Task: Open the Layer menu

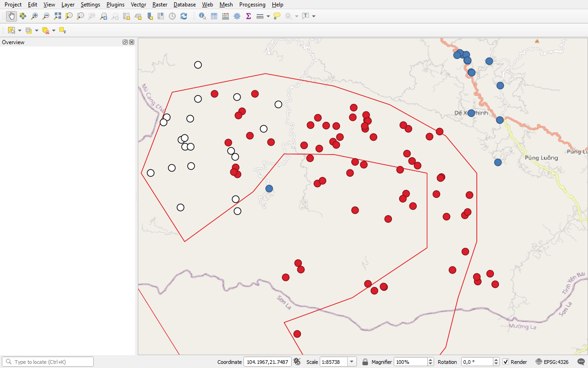Action: (68, 5)
